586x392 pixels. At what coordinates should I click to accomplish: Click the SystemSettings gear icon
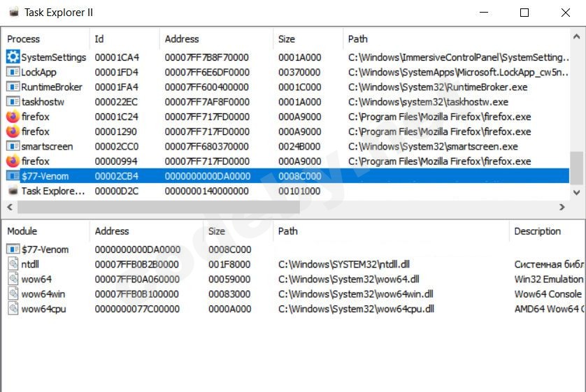[13, 57]
